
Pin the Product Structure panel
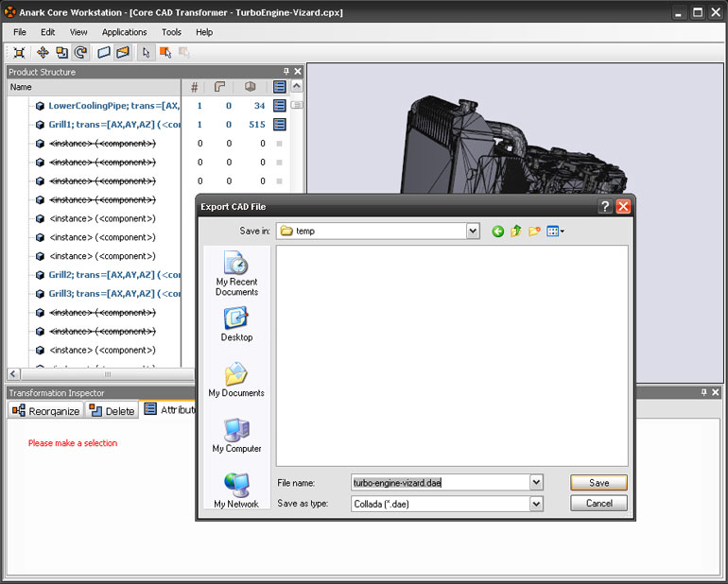286,72
